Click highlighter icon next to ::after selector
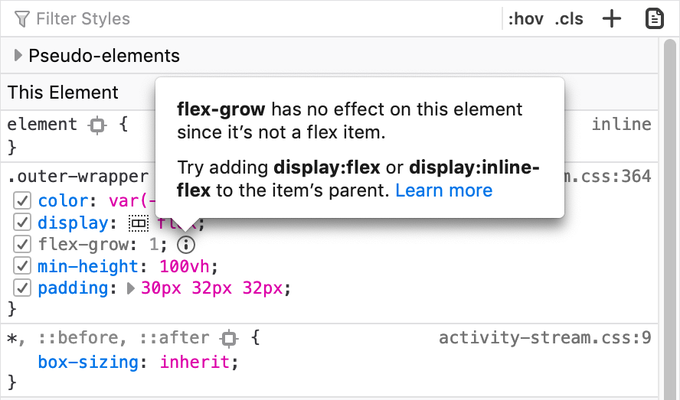The width and height of the screenshot is (680, 400). (x=228, y=338)
